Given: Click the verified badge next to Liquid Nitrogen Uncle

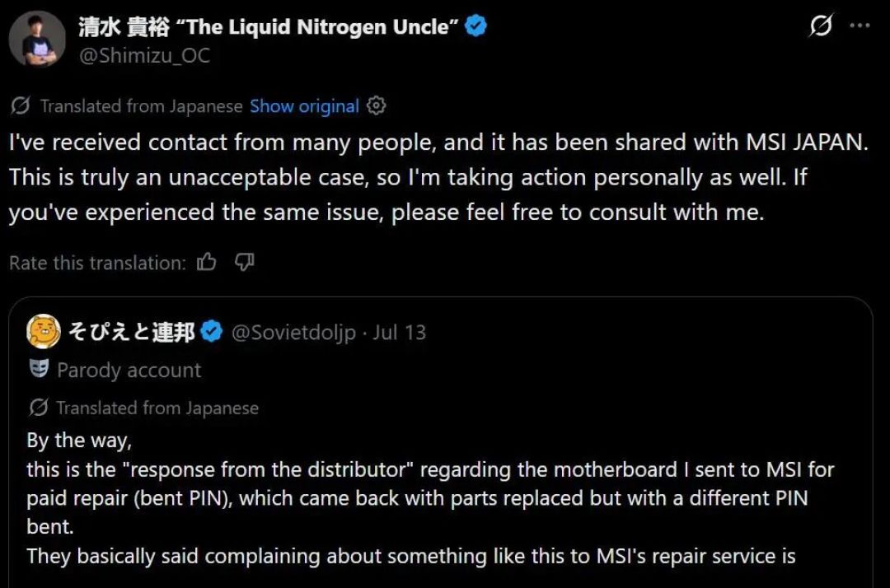Looking at the screenshot, I should click(475, 26).
